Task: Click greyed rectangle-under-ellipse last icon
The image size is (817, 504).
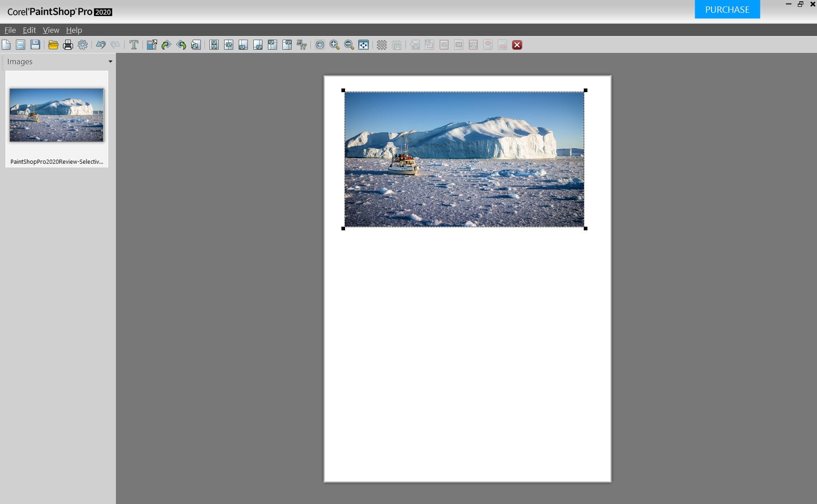Action: pos(503,45)
